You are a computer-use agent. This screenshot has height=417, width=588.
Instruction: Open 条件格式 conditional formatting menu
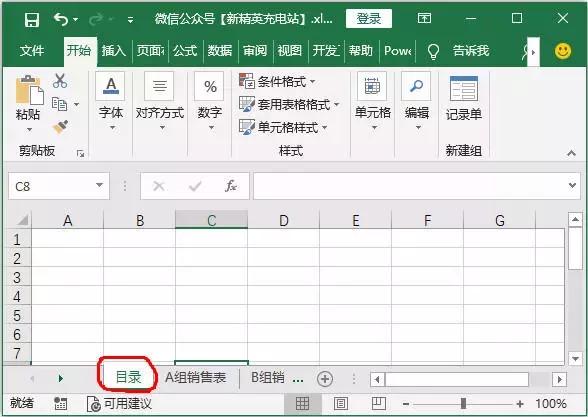(278, 81)
